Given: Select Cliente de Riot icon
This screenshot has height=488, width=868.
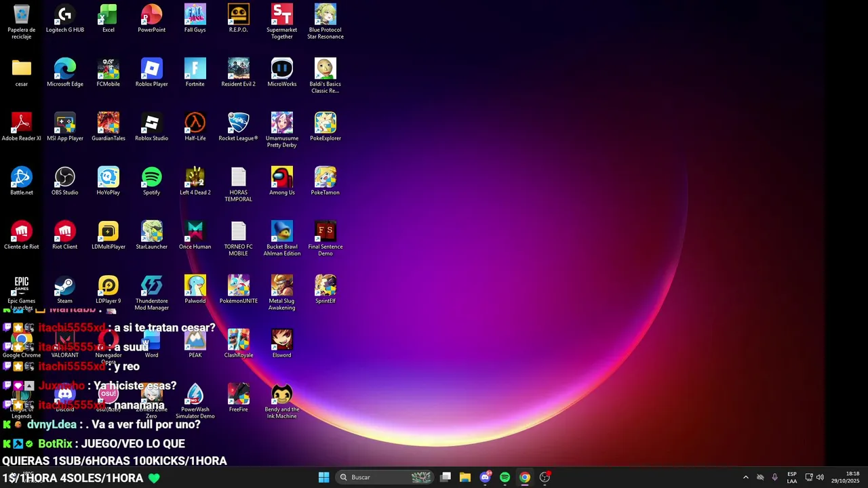Looking at the screenshot, I should click(x=22, y=235).
